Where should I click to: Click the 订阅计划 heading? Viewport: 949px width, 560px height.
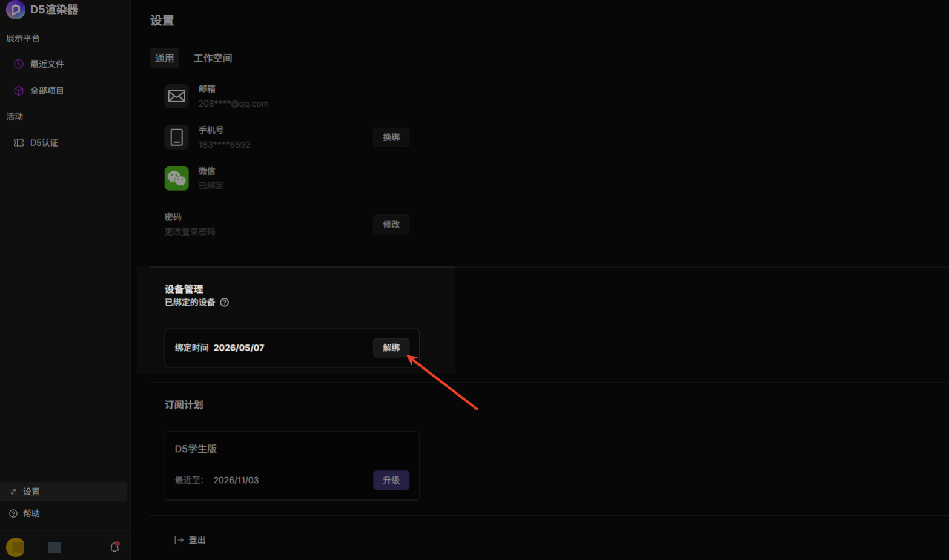tap(184, 405)
